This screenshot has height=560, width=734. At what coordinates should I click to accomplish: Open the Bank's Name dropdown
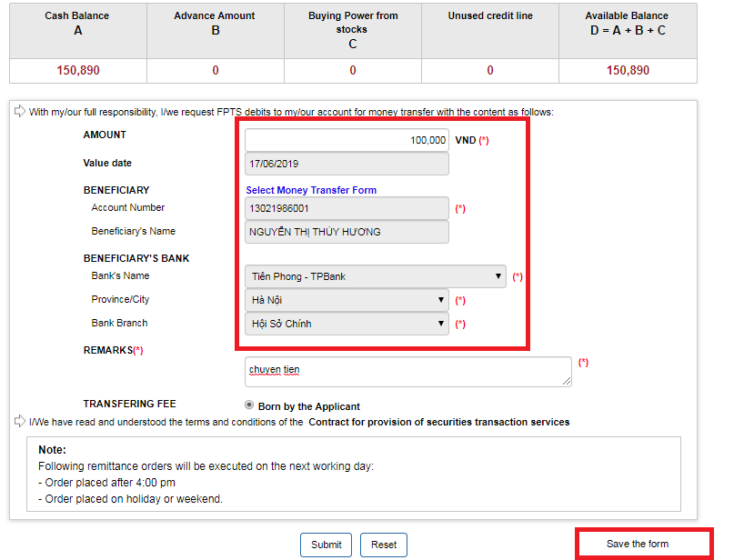(376, 276)
